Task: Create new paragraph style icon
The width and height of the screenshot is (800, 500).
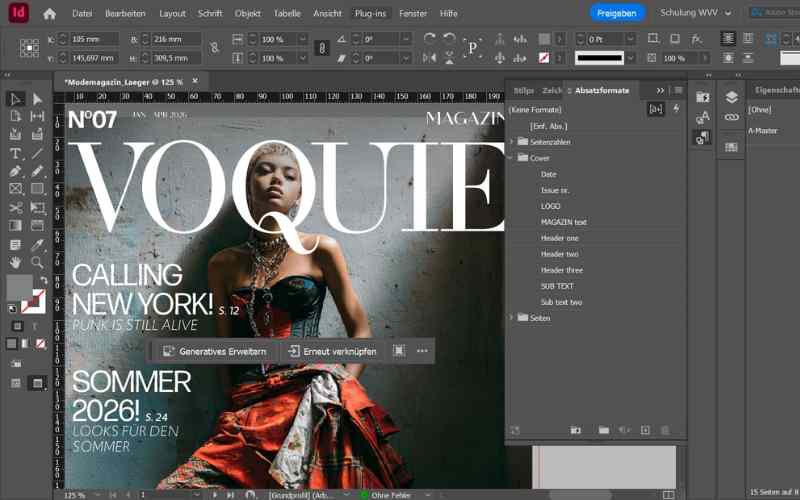Action: [645, 430]
